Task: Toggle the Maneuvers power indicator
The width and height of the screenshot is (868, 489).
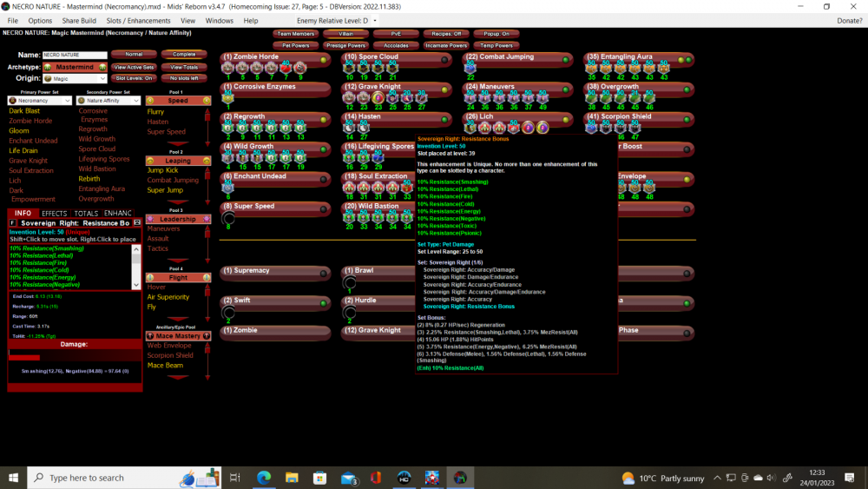Action: pyautogui.click(x=565, y=89)
